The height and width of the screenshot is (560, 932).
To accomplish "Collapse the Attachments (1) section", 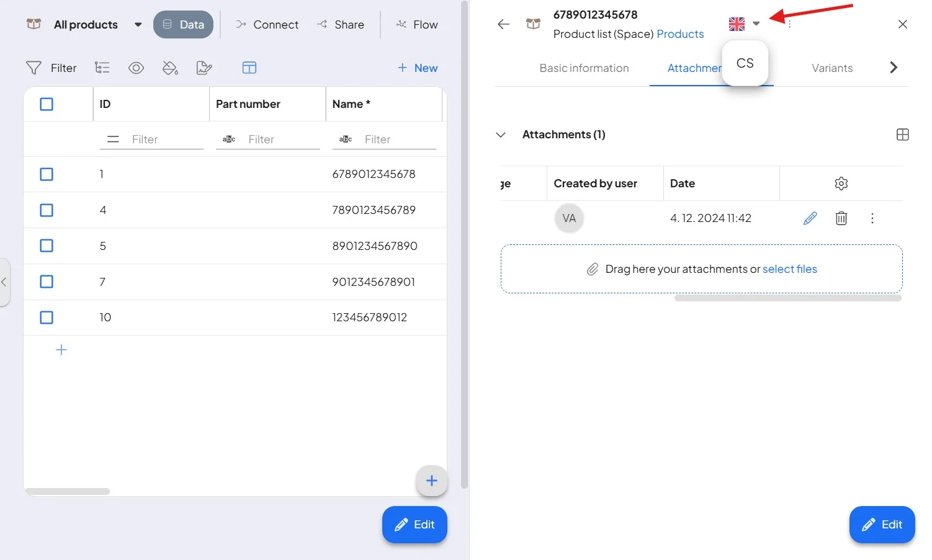I will pos(501,135).
